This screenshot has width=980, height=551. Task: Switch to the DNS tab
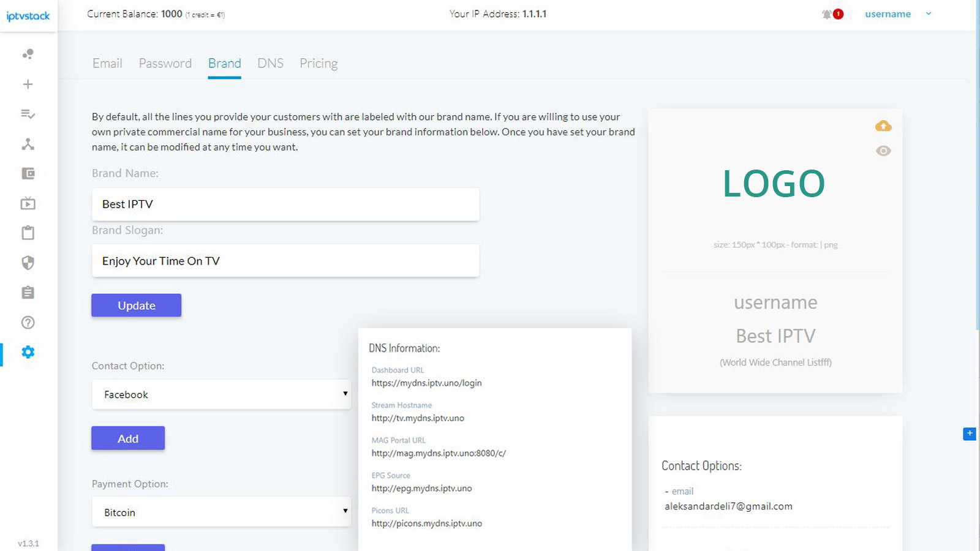pos(270,63)
